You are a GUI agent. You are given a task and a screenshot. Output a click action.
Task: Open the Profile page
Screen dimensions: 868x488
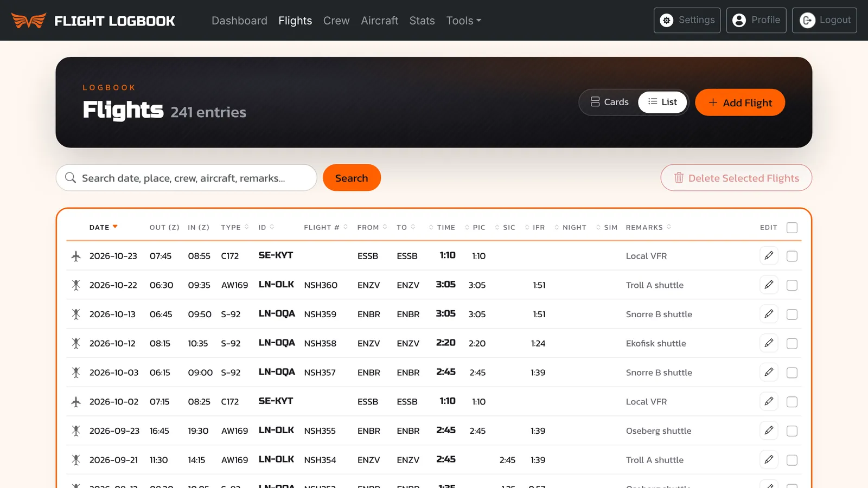(756, 20)
